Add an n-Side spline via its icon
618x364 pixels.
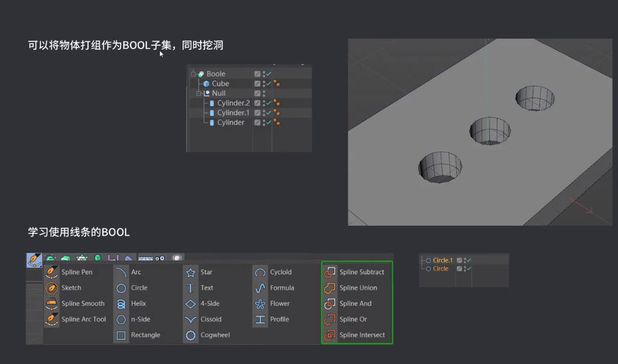click(x=121, y=320)
